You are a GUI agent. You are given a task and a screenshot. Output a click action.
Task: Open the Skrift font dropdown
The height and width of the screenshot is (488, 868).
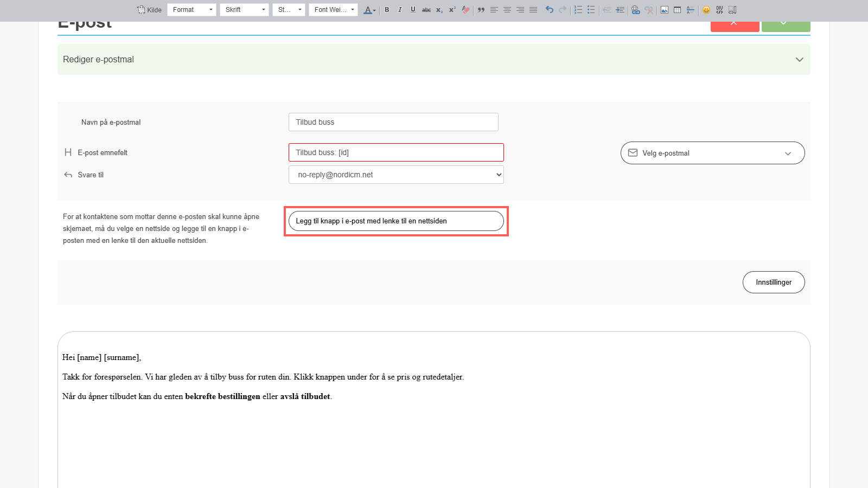244,10
